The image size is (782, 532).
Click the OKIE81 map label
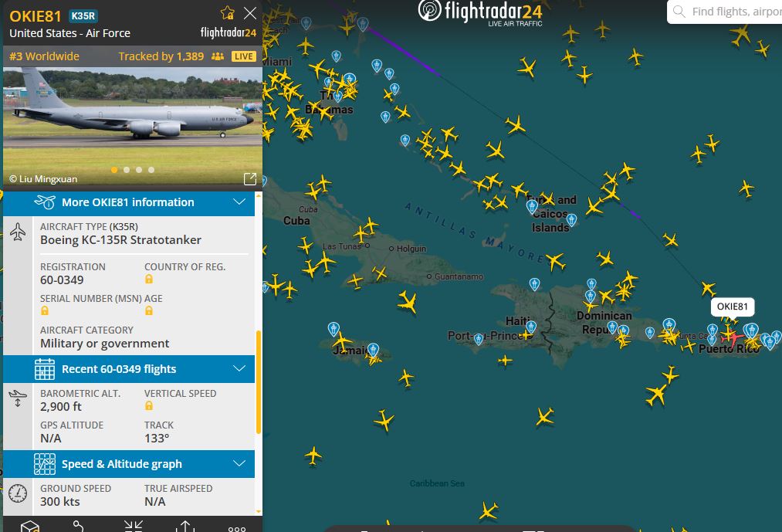click(x=732, y=307)
